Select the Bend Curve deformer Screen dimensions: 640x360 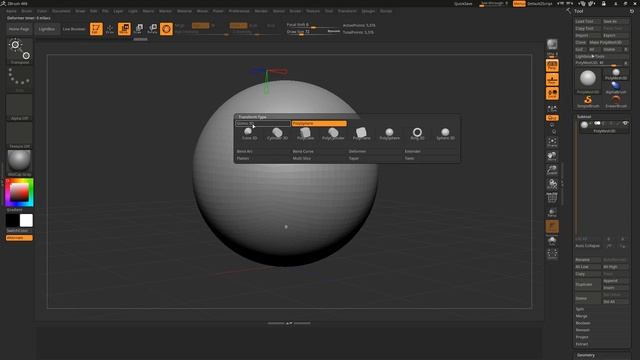pyautogui.click(x=319, y=151)
